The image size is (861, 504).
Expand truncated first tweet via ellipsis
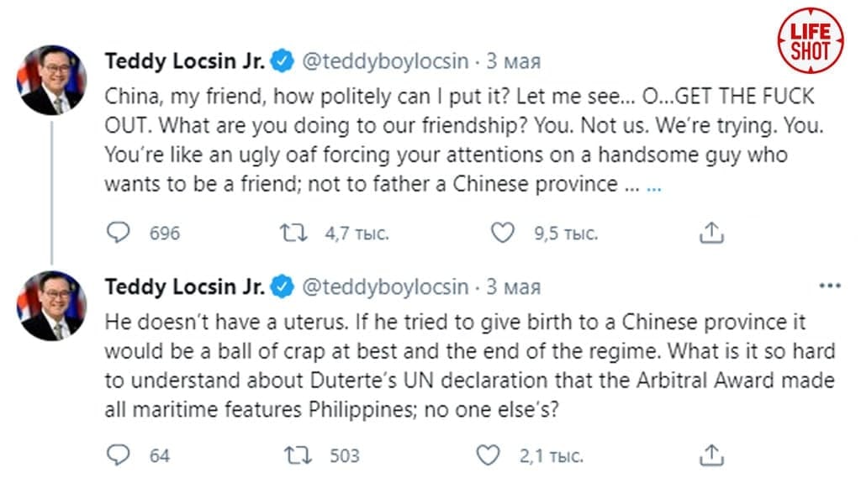[653, 186]
